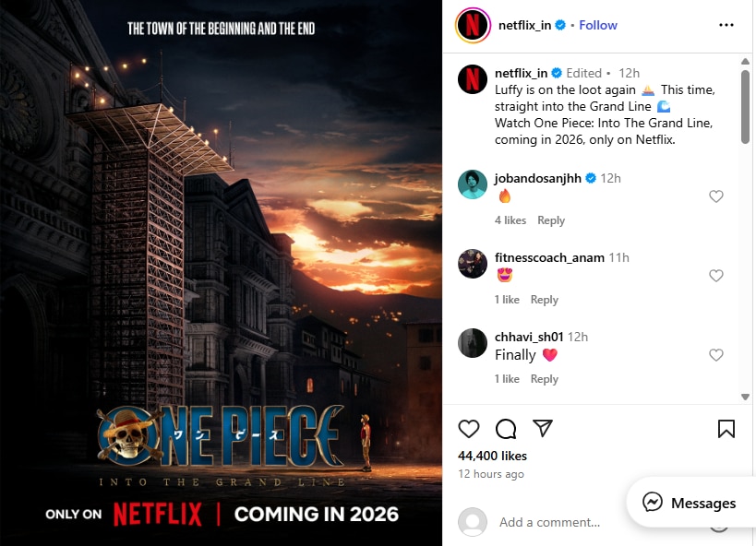Click the comments scrollbar down arrow
Screen dimensions: 756x546
(746, 398)
